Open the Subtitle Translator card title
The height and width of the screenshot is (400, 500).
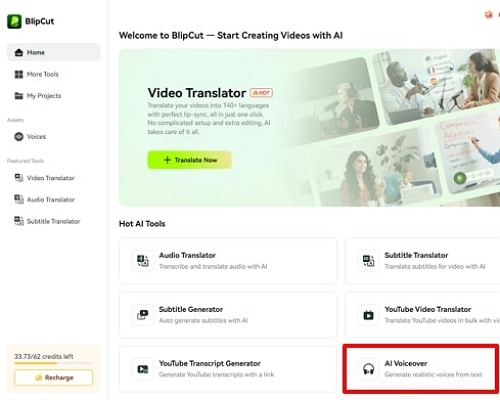[416, 255]
